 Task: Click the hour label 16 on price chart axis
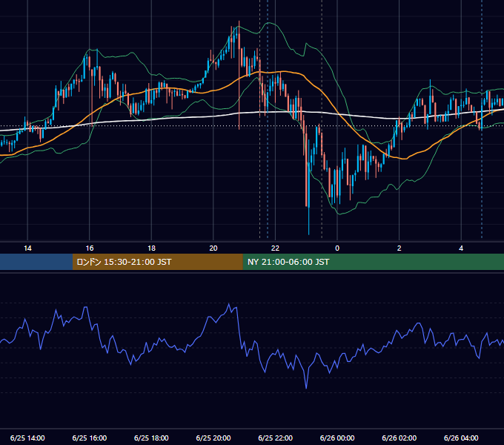(x=90, y=248)
